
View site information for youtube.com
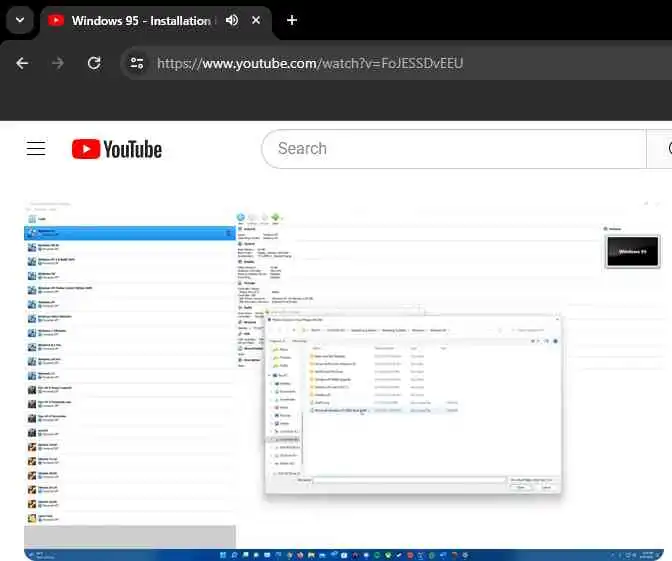click(x=137, y=63)
